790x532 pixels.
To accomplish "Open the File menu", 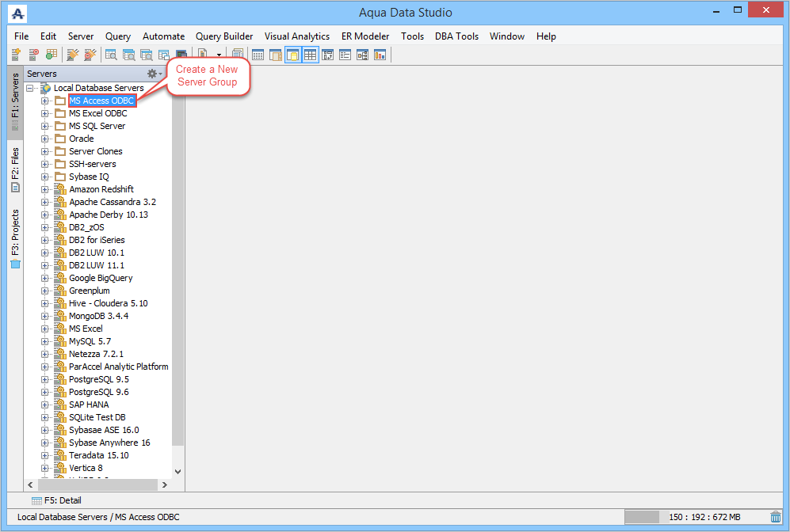I will [21, 36].
